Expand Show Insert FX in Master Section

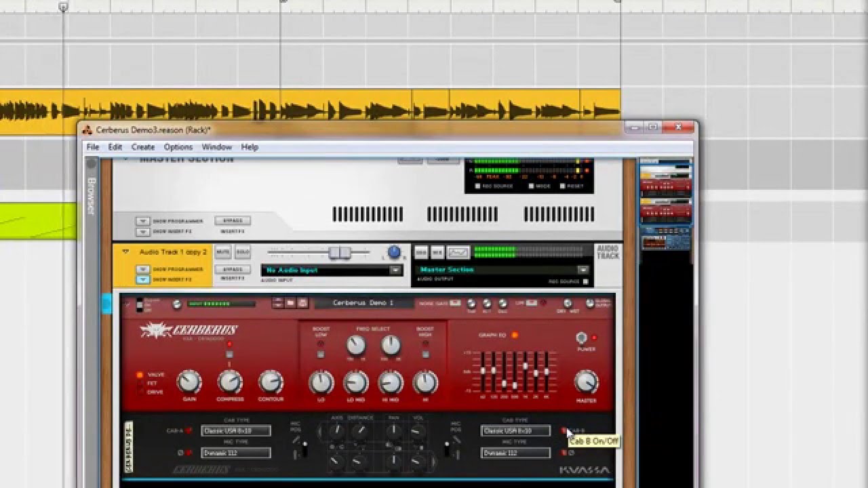(142, 231)
